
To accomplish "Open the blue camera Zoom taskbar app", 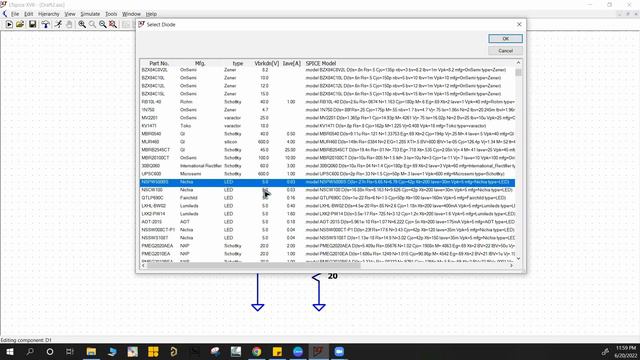I will (339, 351).
